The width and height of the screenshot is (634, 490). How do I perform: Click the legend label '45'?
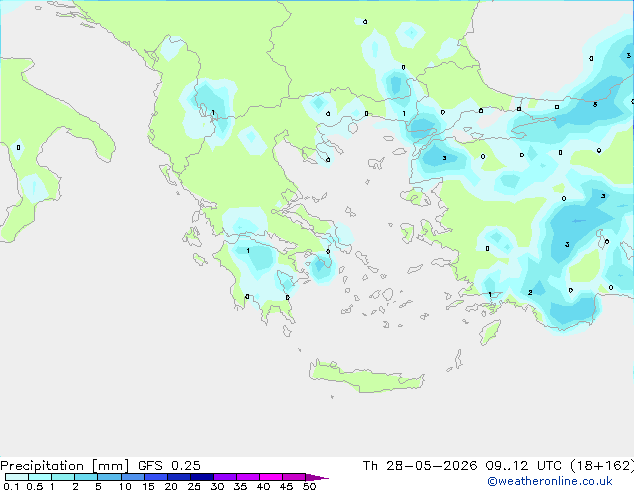286,486
